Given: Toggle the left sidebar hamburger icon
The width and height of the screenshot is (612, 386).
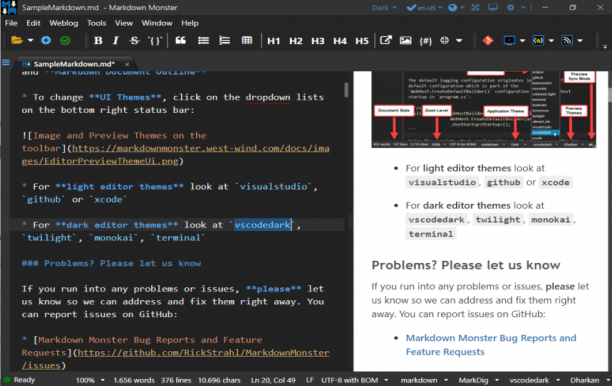Looking at the screenshot, I should tap(6, 62).
